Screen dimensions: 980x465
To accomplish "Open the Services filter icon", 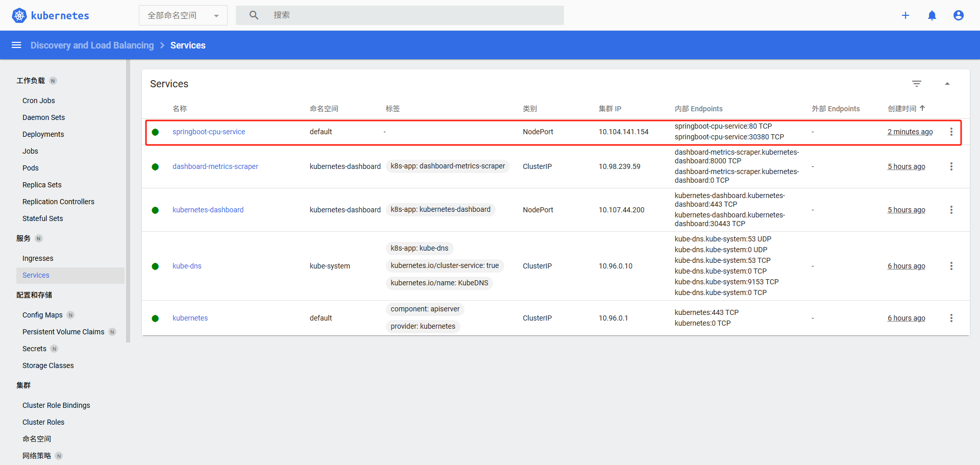I will pos(917,84).
